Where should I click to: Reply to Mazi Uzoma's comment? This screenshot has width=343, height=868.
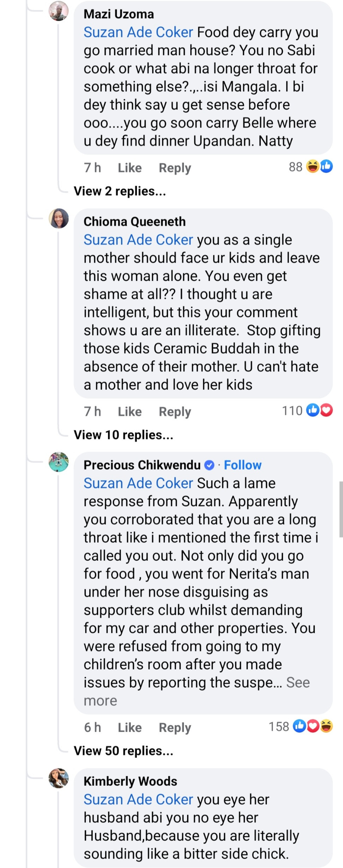[175, 168]
